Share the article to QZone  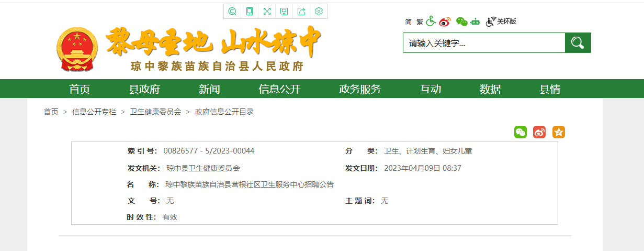559,132
